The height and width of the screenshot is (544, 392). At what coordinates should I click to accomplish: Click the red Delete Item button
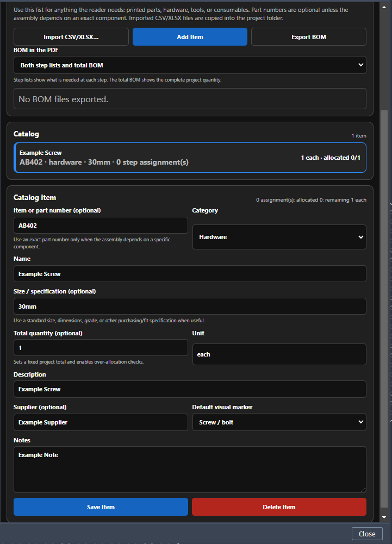279,507
